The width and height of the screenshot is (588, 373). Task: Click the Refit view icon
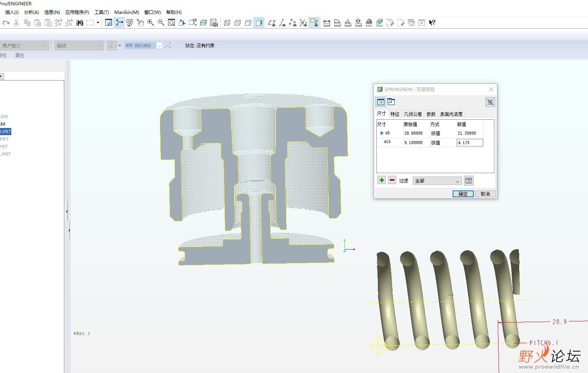tap(171, 23)
